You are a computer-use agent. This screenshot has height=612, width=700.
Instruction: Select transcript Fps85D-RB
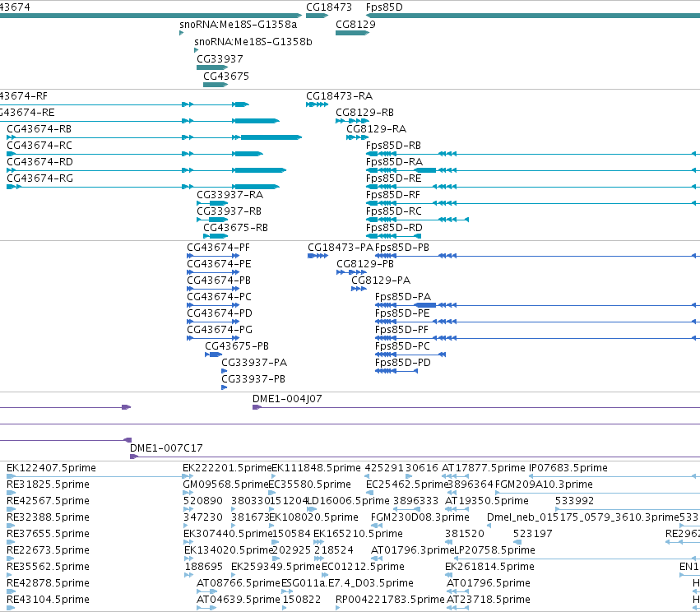393,146
